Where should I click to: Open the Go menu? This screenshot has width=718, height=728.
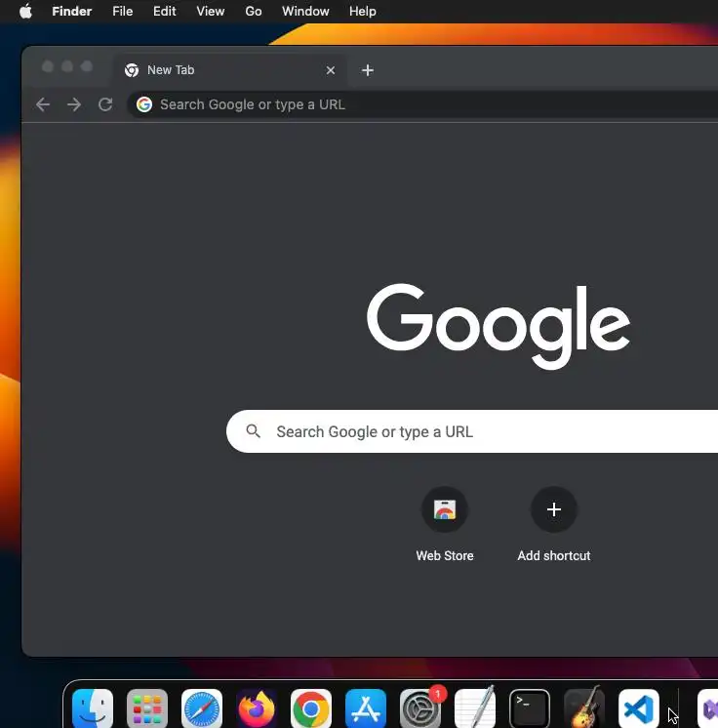254,11
